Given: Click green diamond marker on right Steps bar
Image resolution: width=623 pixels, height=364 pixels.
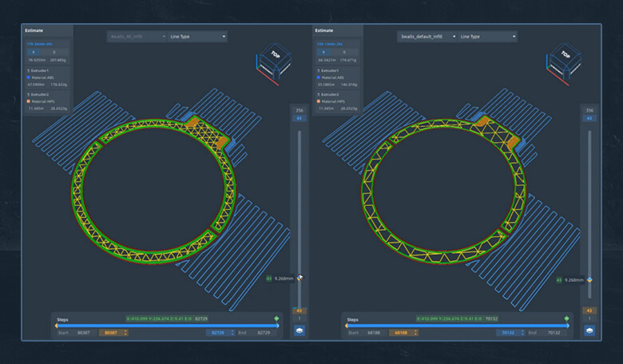Looking at the screenshot, I should [x=567, y=318].
